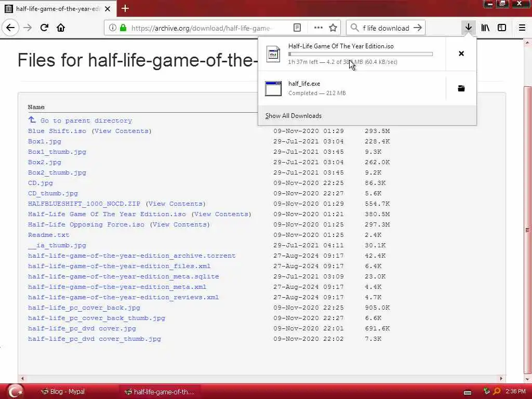View Contents of Game Of The Year Edition.iso
This screenshot has width=532, height=399.
point(221,214)
